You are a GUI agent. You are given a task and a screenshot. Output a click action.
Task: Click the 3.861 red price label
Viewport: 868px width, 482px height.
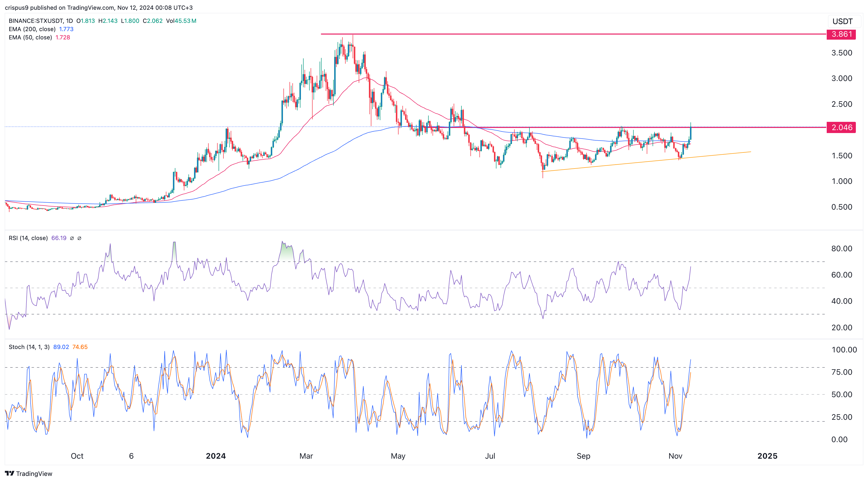(x=841, y=34)
